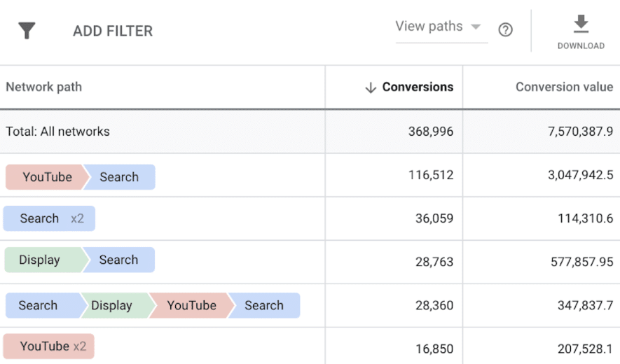Click Display chip in Display-Search path

point(41,260)
